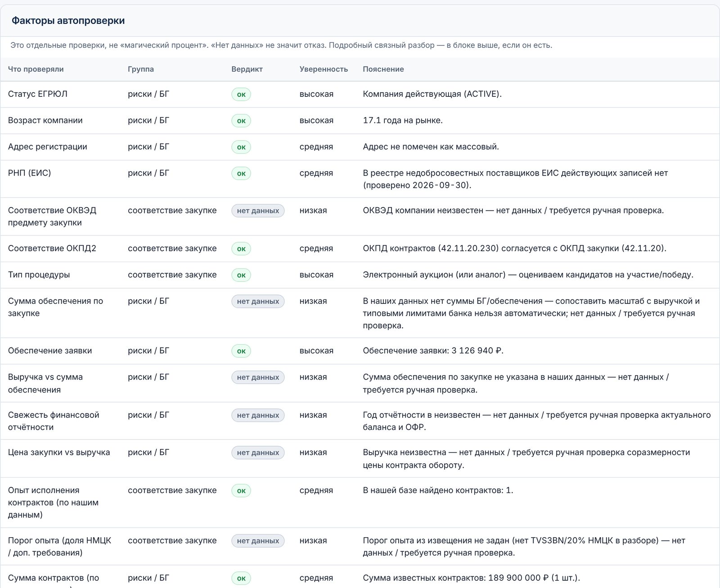
Task: Select the 'Тип процедуры' row label
Action: point(39,275)
